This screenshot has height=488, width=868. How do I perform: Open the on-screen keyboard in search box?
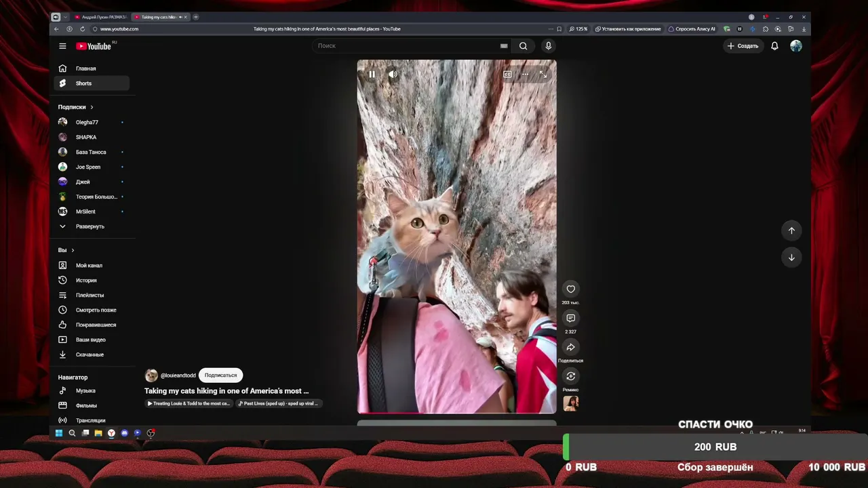click(x=504, y=46)
